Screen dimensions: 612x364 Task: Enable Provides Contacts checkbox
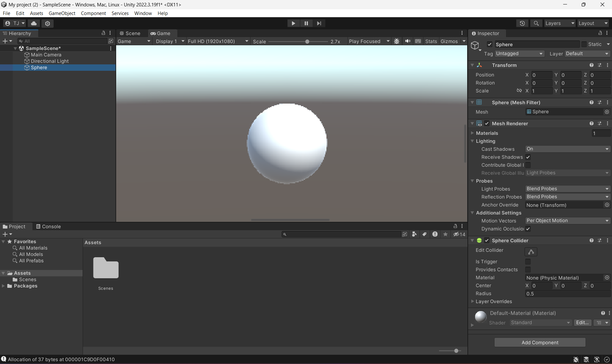528,270
